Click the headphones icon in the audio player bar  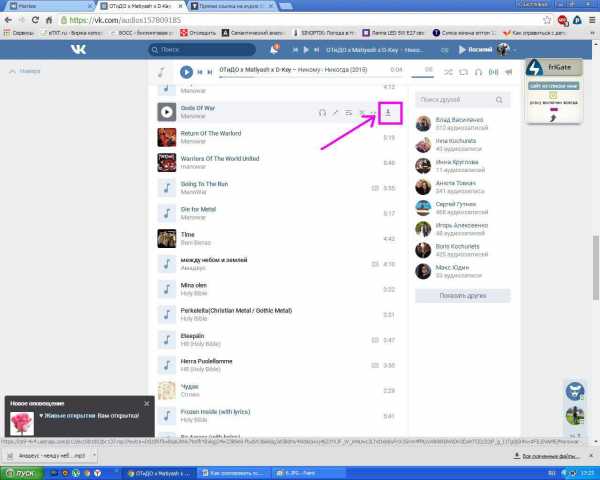click(478, 72)
